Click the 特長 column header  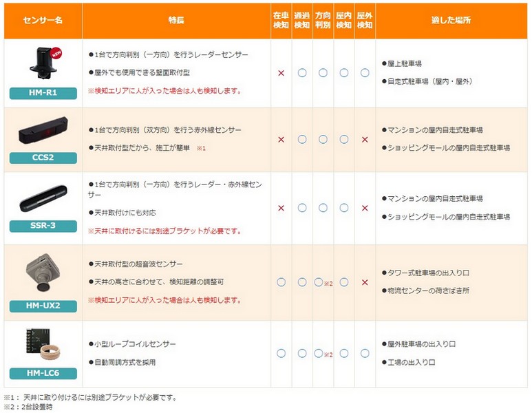pos(176,21)
